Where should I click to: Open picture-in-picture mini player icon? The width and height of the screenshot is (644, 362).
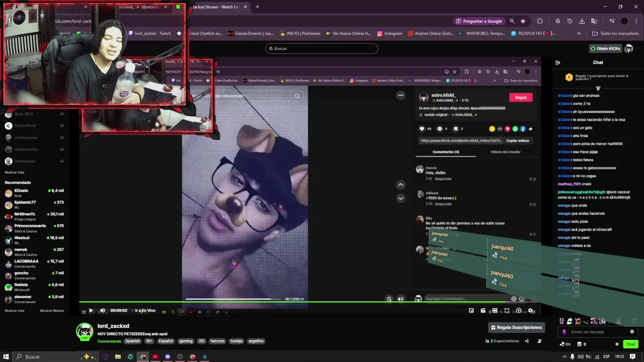pyautogui.click(x=471, y=311)
